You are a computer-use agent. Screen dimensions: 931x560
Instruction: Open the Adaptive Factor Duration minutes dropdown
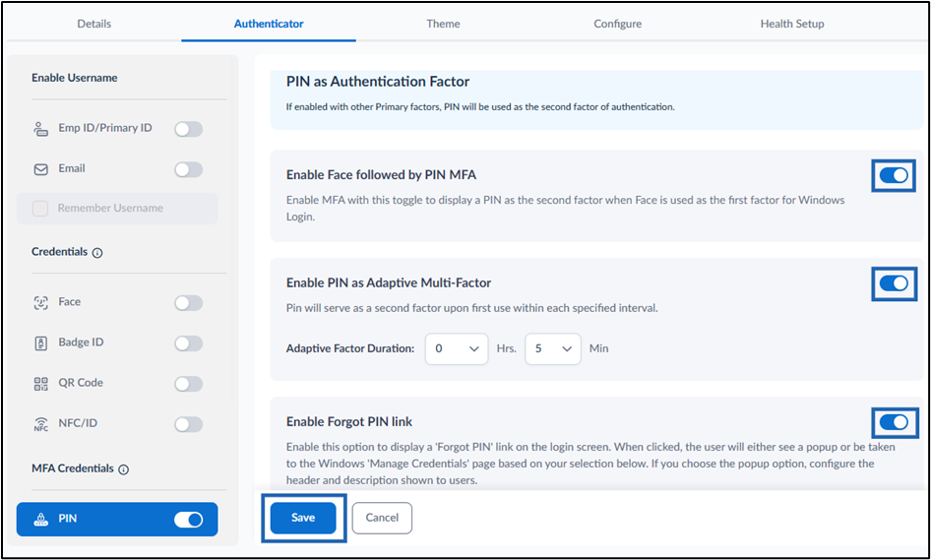[553, 348]
